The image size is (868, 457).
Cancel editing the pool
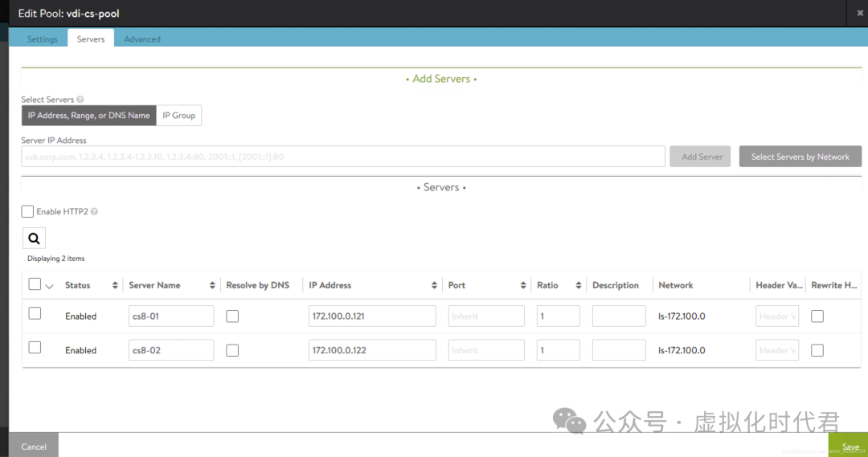[34, 446]
